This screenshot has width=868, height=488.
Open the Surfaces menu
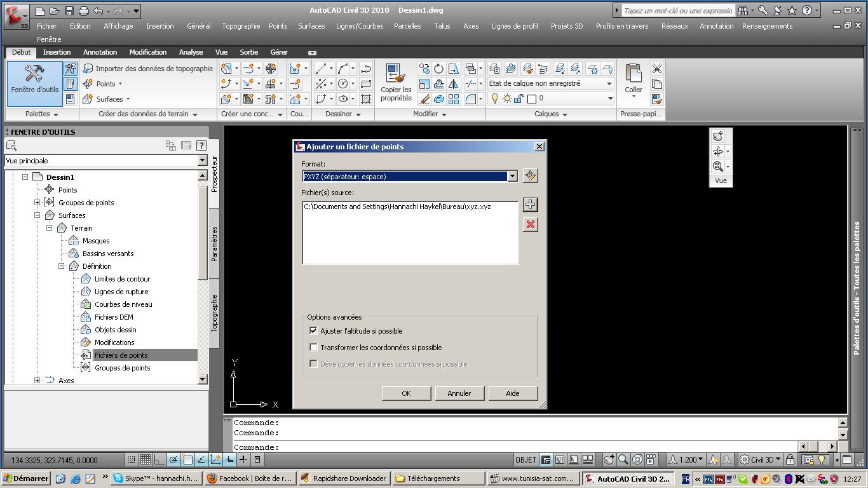click(311, 26)
